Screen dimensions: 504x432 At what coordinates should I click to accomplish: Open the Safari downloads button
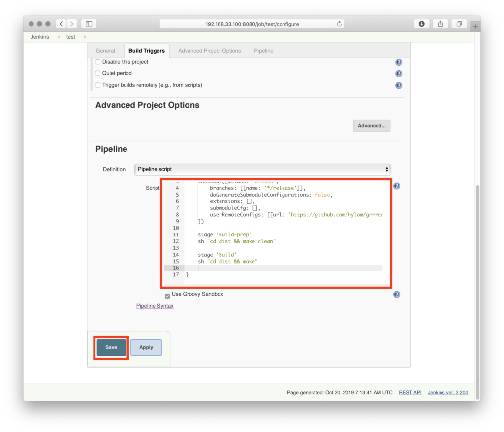421,24
